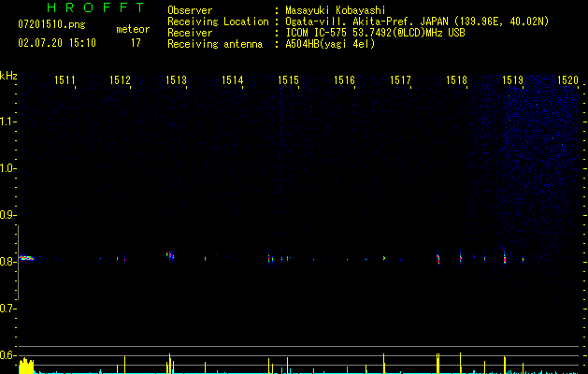Click the observer name Masayuki Kobayashi
Viewport: 588px width, 374px height.
336,10
